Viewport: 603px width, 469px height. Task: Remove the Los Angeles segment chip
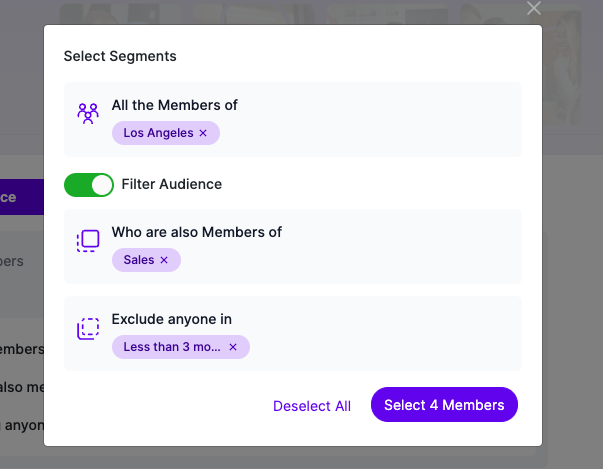[203, 133]
